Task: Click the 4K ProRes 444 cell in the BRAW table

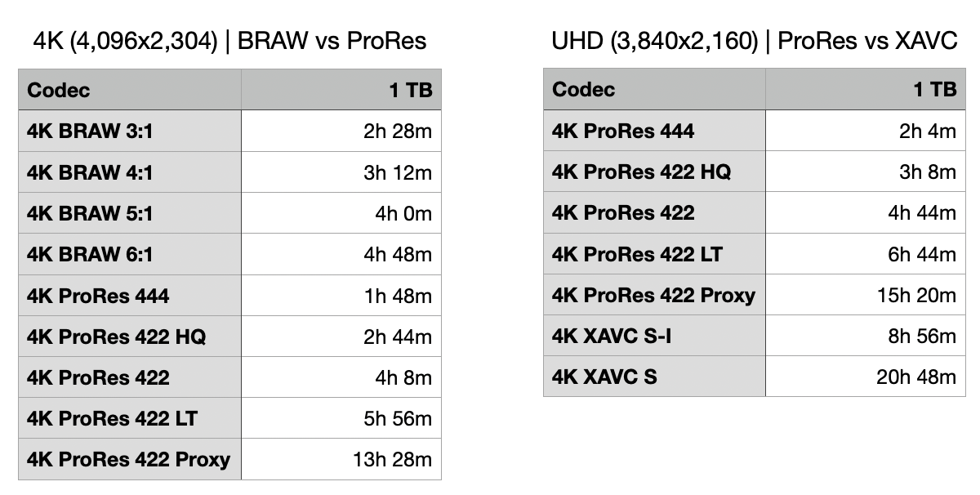Action: pyautogui.click(x=130, y=295)
